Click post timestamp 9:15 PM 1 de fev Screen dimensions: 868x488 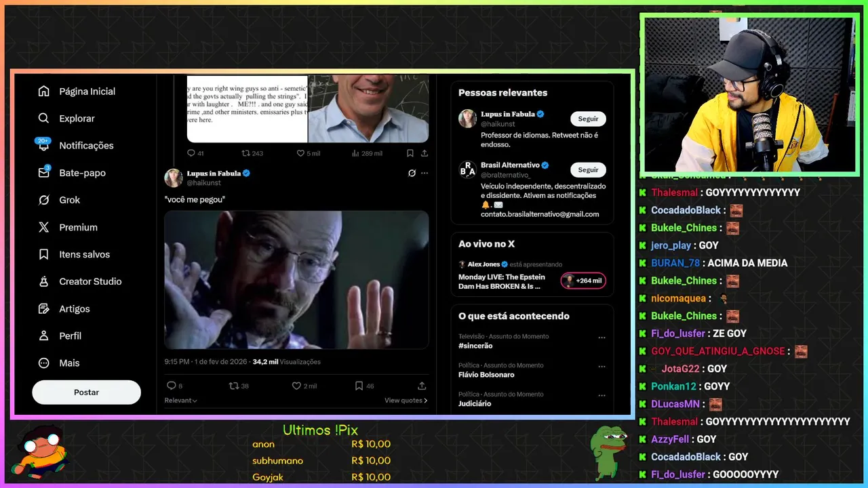pyautogui.click(x=205, y=362)
